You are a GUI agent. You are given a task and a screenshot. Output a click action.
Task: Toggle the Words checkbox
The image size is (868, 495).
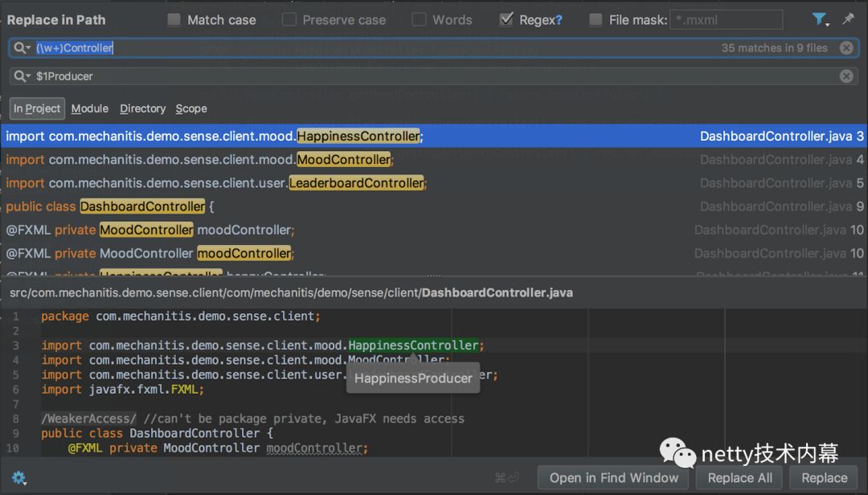coord(419,20)
